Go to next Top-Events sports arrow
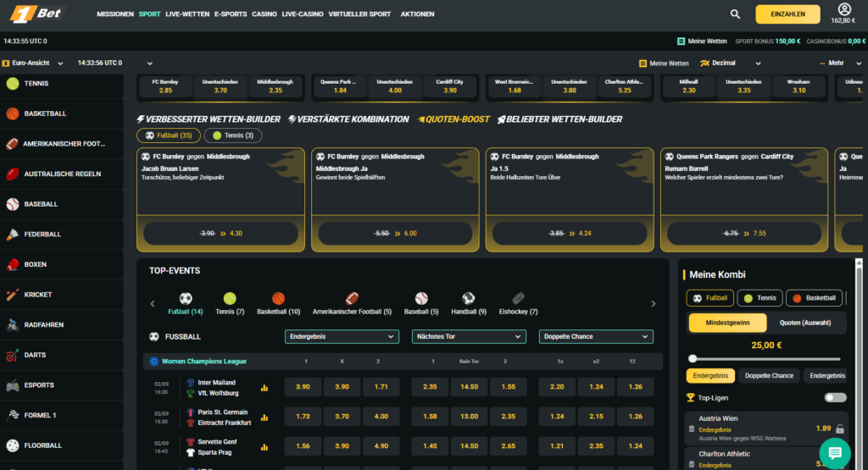 coord(654,303)
